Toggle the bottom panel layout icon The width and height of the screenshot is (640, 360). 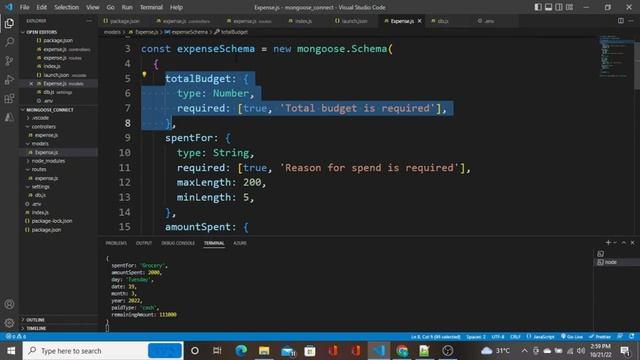pyautogui.click(x=548, y=7)
